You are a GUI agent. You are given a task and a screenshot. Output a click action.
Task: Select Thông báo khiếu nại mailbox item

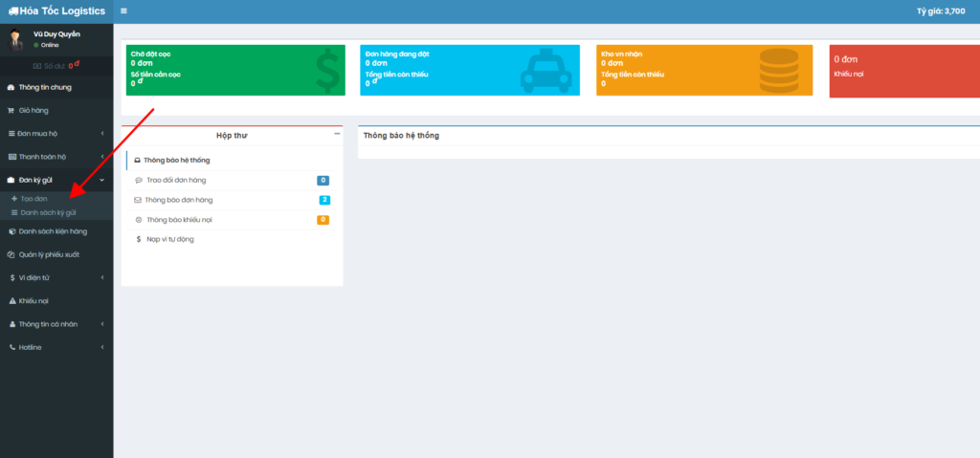(x=232, y=220)
